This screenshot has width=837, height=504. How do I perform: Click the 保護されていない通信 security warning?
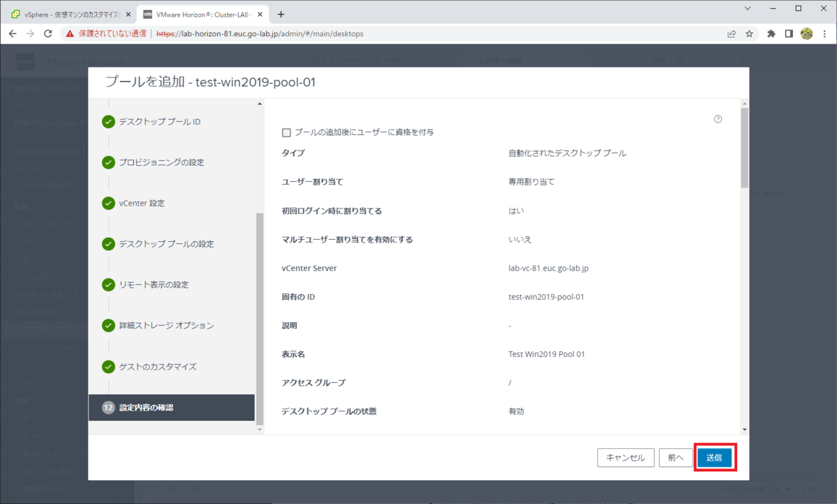coord(106,33)
